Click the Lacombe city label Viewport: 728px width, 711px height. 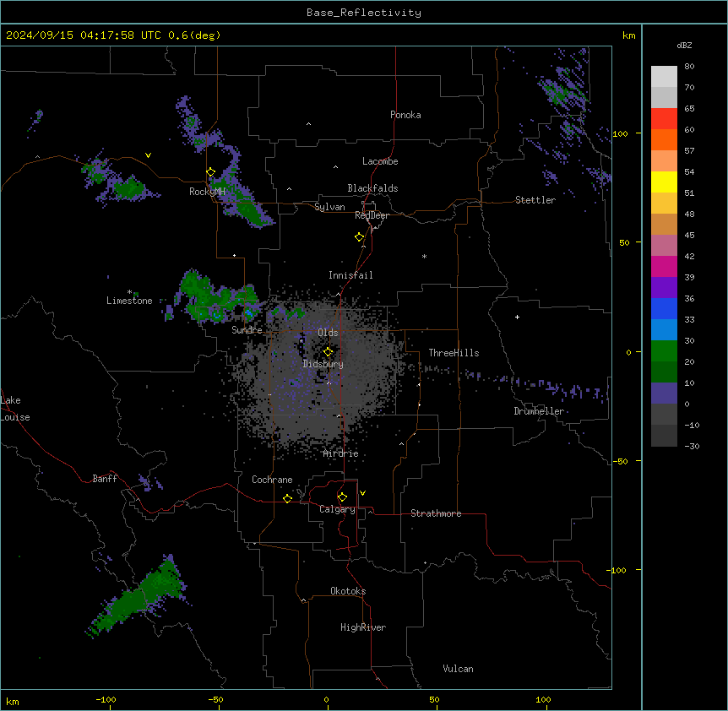coord(380,161)
